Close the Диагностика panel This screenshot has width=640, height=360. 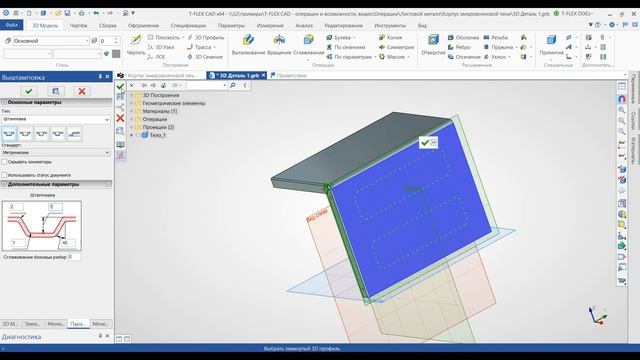pyautogui.click(x=107, y=336)
